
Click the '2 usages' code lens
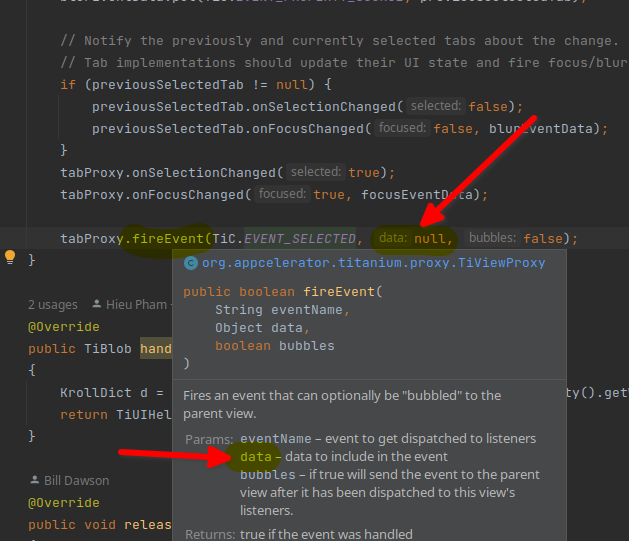(53, 305)
